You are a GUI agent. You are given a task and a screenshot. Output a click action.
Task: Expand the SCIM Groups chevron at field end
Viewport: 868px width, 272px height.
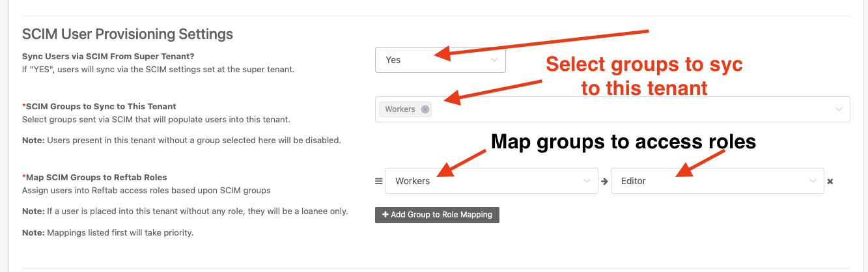(839, 109)
